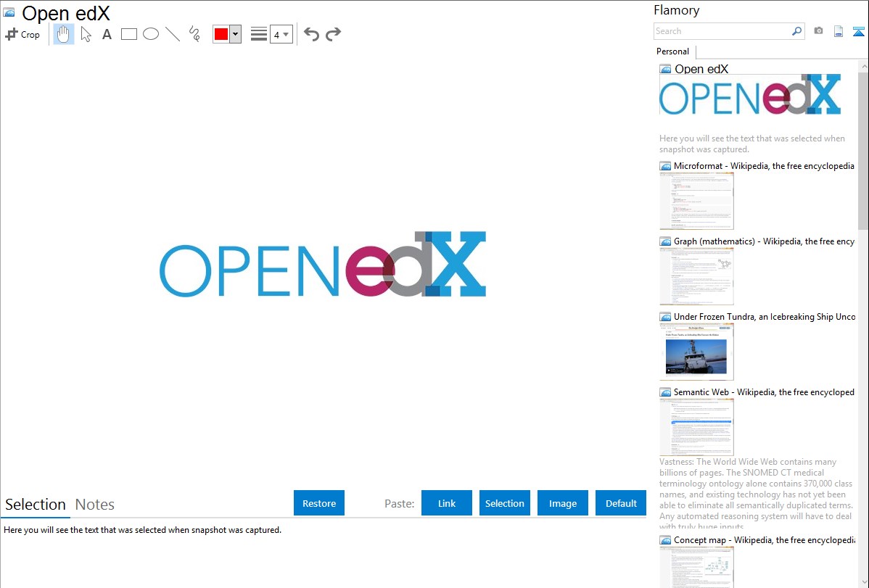
Task: Click the snapshot icon beside Graph (mathematics)
Action: coord(666,241)
